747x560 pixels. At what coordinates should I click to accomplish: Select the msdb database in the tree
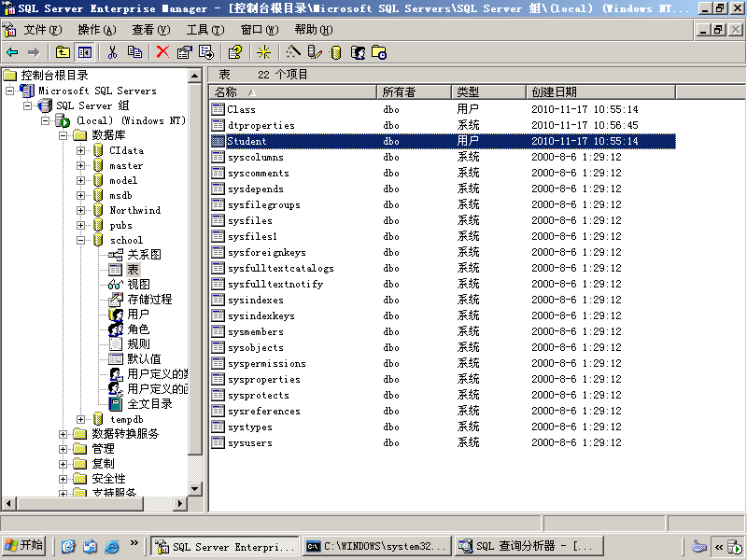[x=121, y=196]
